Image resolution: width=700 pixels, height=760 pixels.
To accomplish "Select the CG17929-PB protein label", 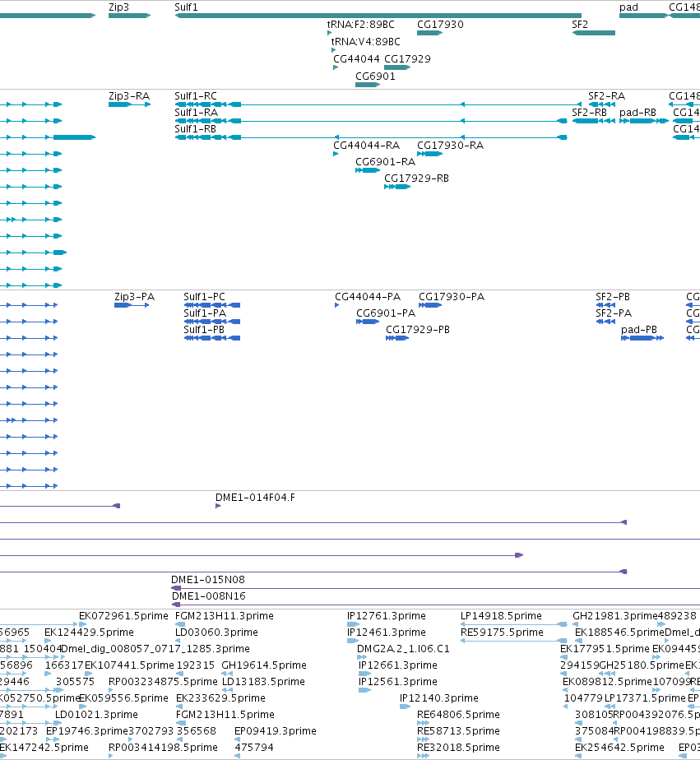I will (418, 330).
